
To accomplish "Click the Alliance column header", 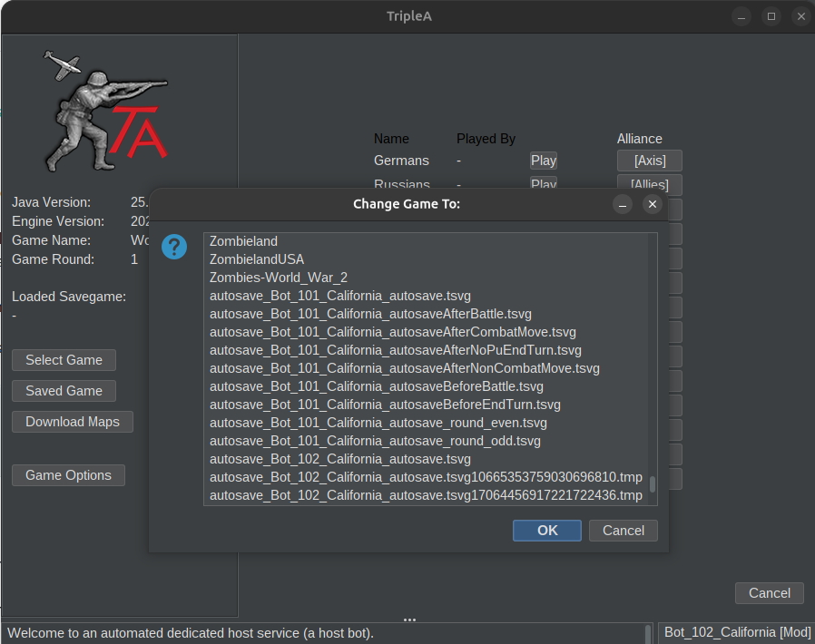I will [x=639, y=139].
